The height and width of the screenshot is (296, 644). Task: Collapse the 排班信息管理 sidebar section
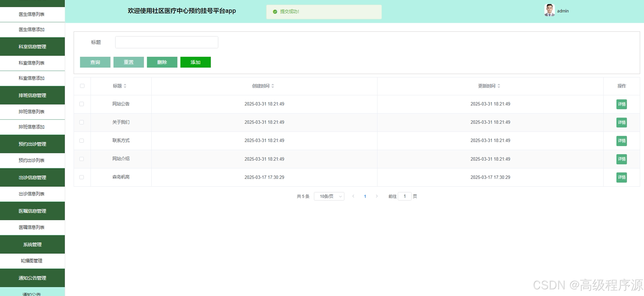[32, 95]
